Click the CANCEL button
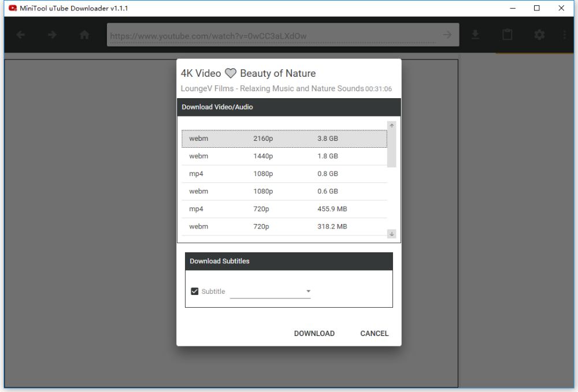This screenshot has height=392, width=578. [x=374, y=334]
